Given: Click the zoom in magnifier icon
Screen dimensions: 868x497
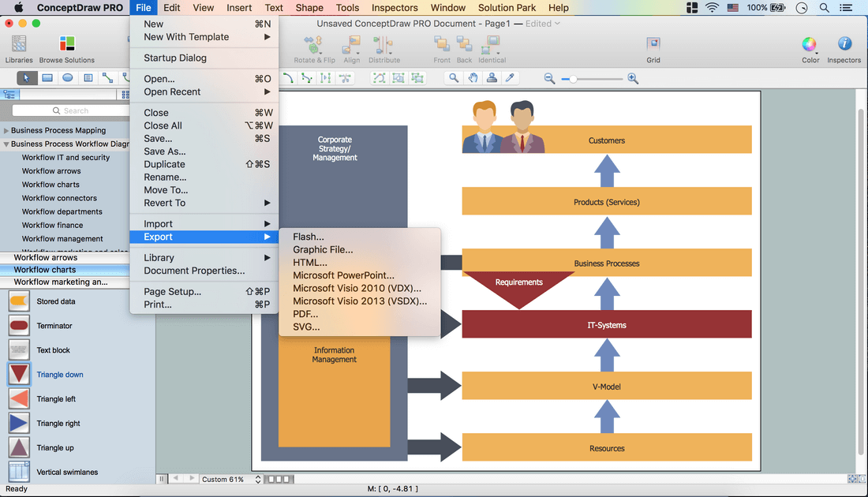Looking at the screenshot, I should [633, 79].
